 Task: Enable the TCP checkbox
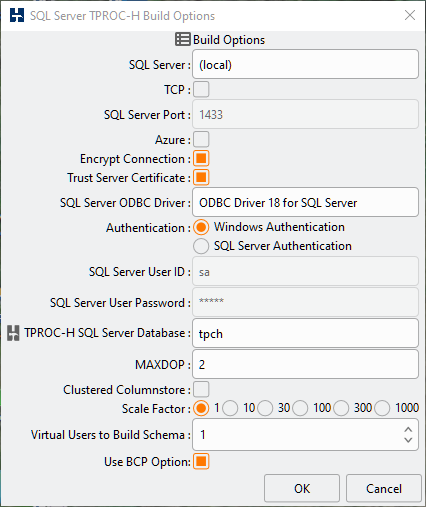point(201,89)
